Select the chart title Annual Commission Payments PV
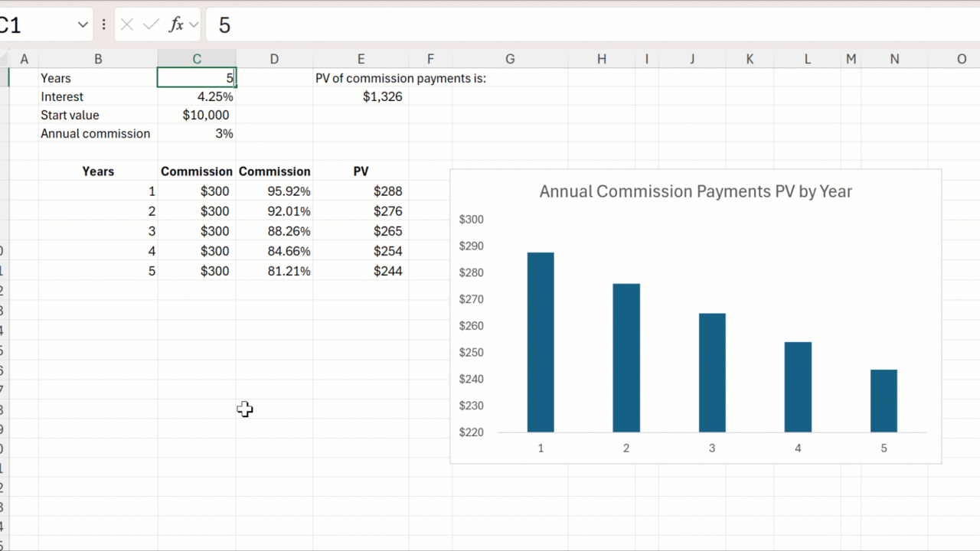 point(695,191)
